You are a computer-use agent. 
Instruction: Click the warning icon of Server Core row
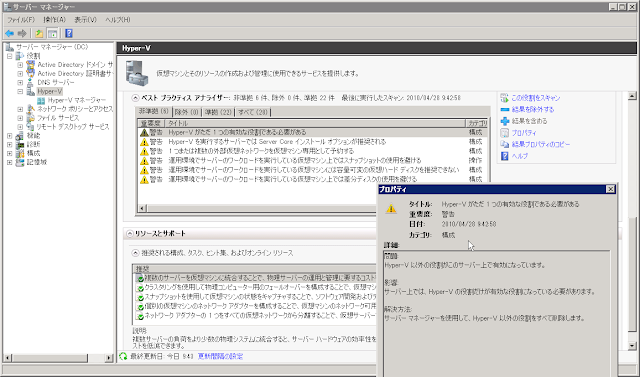click(x=144, y=142)
